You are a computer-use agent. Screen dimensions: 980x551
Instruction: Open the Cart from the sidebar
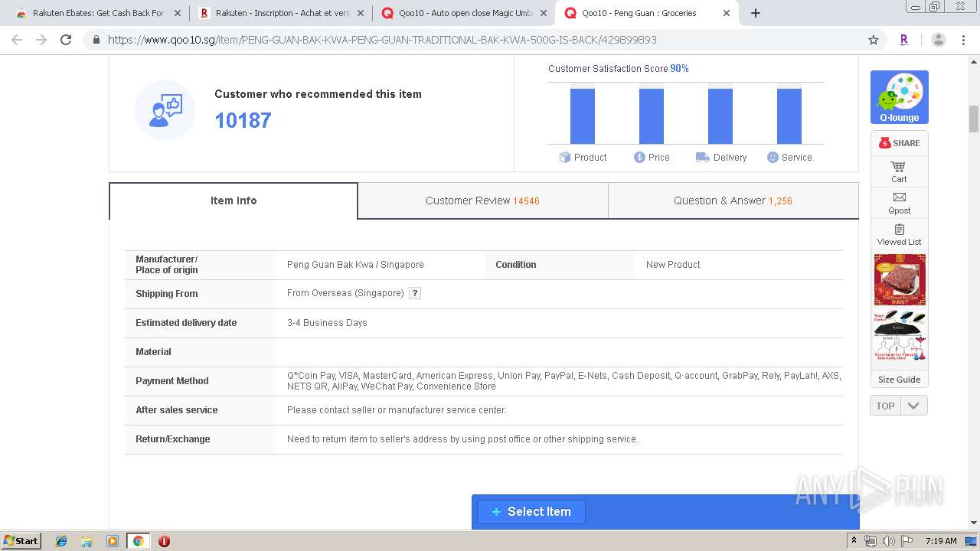pos(899,171)
